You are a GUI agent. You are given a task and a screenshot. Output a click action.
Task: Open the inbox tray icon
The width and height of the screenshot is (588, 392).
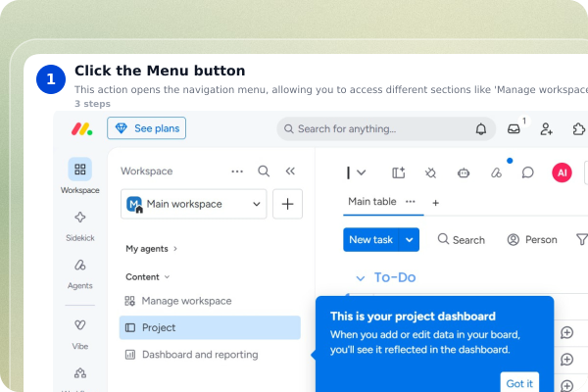click(x=514, y=129)
